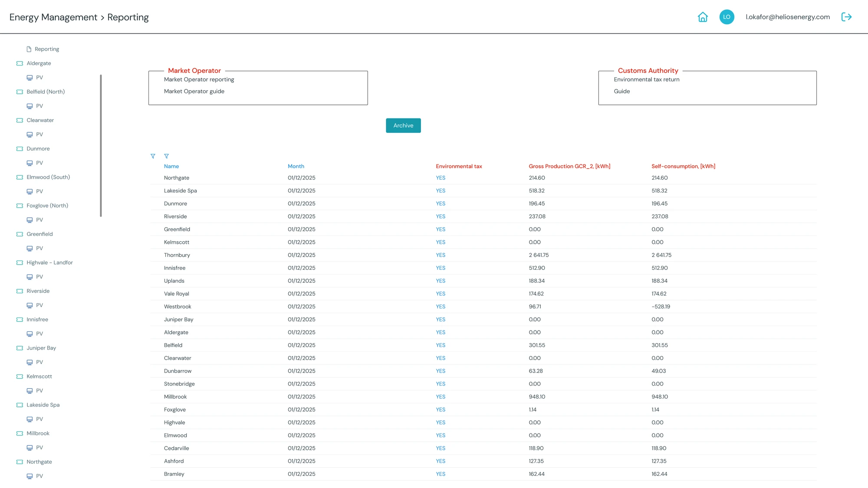Viewport: 868px width, 488px height.
Task: Click the -528.19 self-consumption value
Action: [x=661, y=307]
